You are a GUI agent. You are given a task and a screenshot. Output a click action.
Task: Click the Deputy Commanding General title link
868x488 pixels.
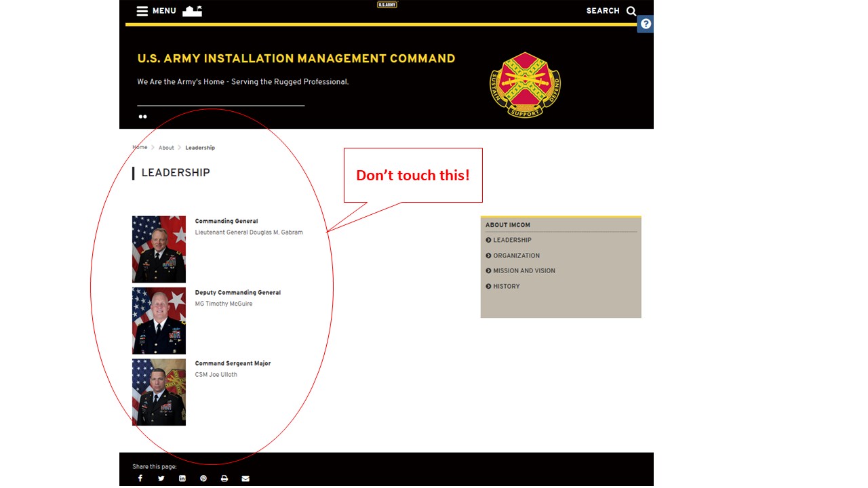click(238, 293)
